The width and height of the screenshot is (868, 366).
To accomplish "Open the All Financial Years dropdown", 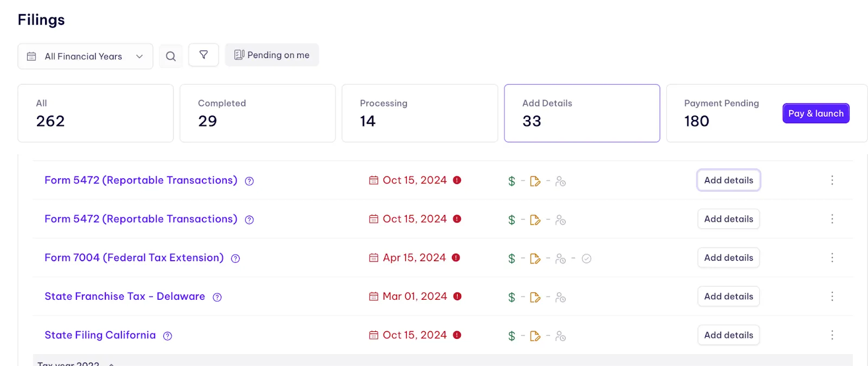I will [85, 56].
